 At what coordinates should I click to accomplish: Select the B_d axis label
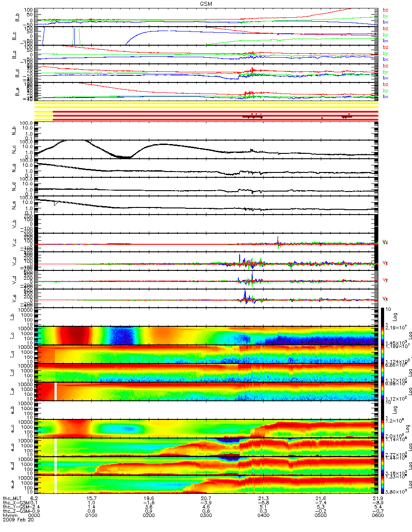pyautogui.click(x=18, y=74)
